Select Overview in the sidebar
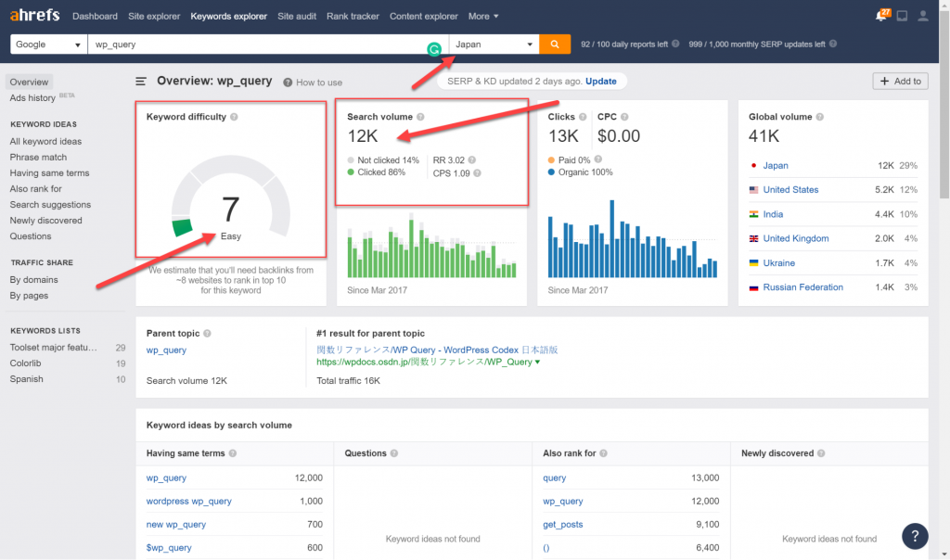This screenshot has width=950, height=560. [x=29, y=82]
